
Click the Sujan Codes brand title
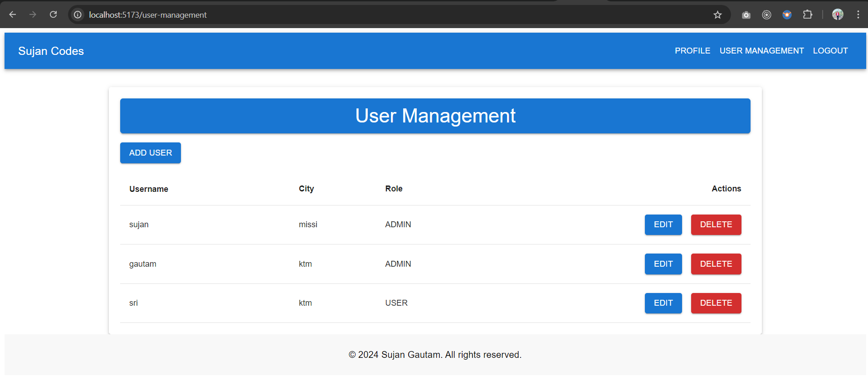coord(51,51)
